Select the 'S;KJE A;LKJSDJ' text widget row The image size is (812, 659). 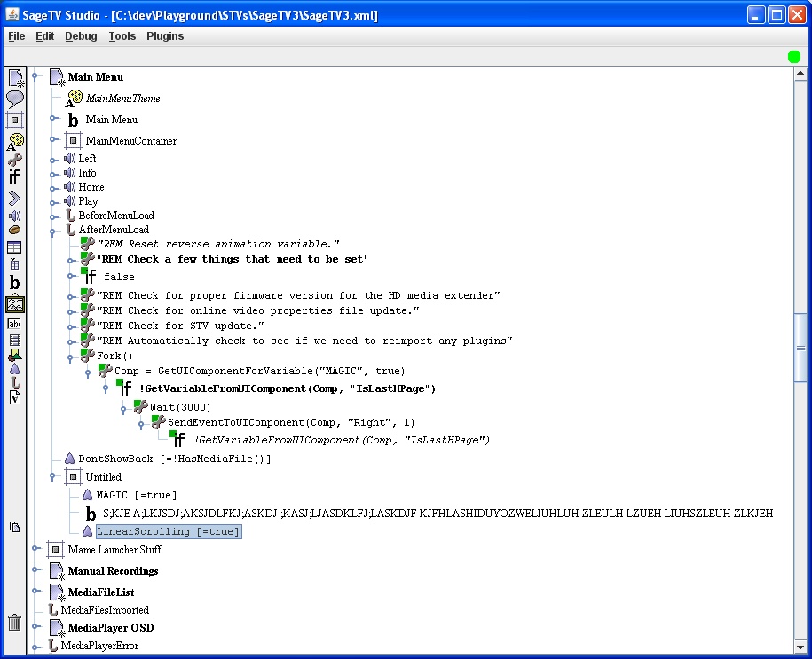coord(438,513)
